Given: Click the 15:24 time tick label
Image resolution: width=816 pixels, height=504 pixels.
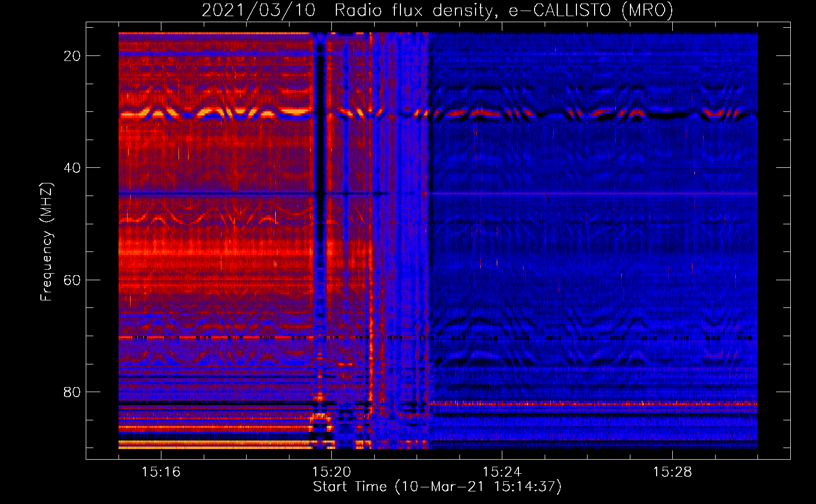Looking at the screenshot, I should click(502, 472).
